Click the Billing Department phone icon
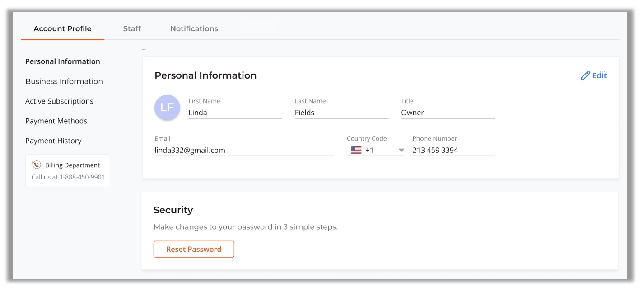Image resolution: width=644 pixels, height=292 pixels. point(37,165)
